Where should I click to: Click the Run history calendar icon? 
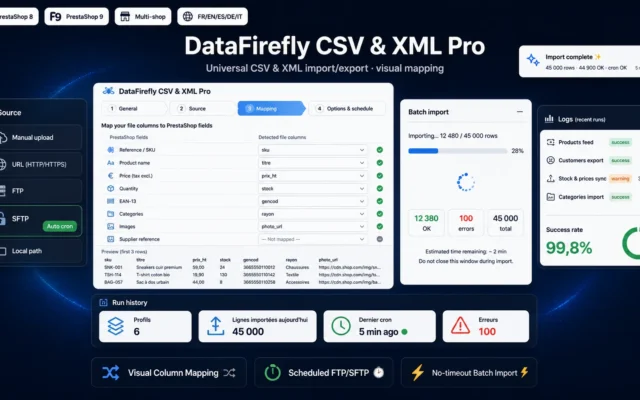point(103,302)
